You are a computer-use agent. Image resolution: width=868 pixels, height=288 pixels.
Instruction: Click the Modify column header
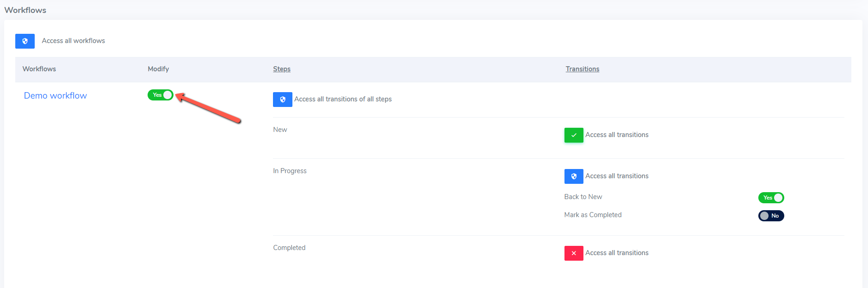158,69
